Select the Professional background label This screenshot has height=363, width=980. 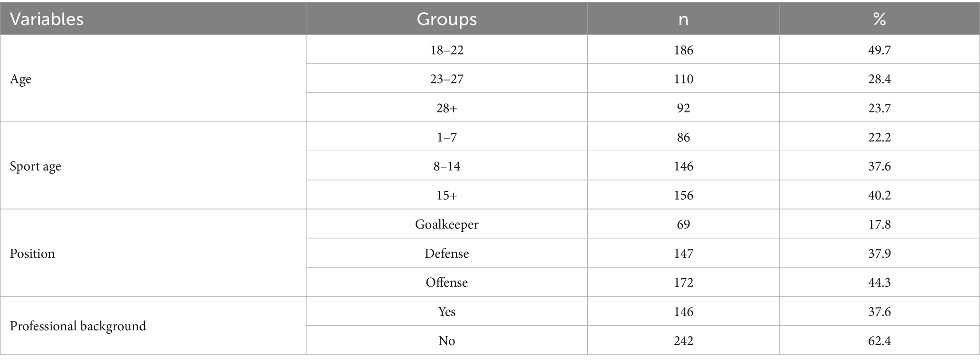(x=78, y=326)
